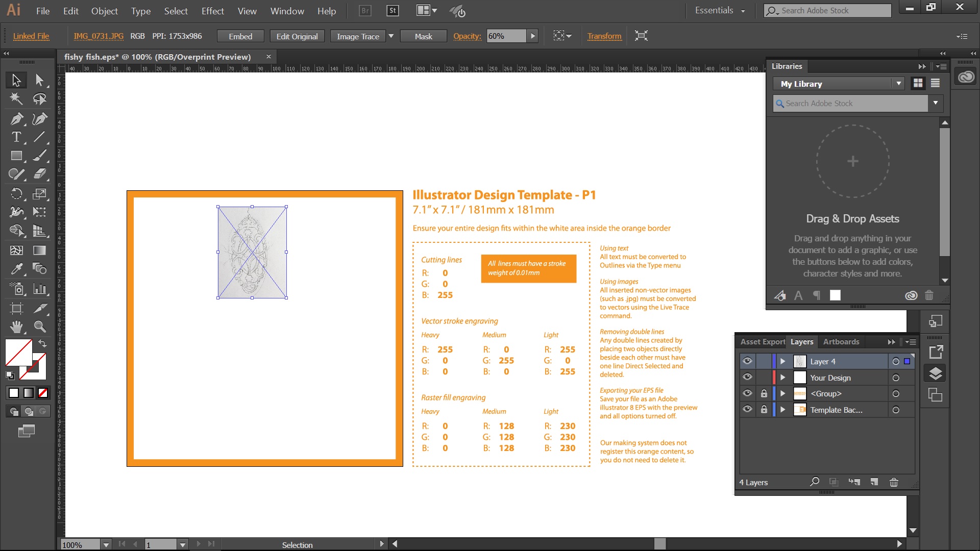Select the Zoom tool
The height and width of the screenshot is (551, 980).
coord(39,327)
